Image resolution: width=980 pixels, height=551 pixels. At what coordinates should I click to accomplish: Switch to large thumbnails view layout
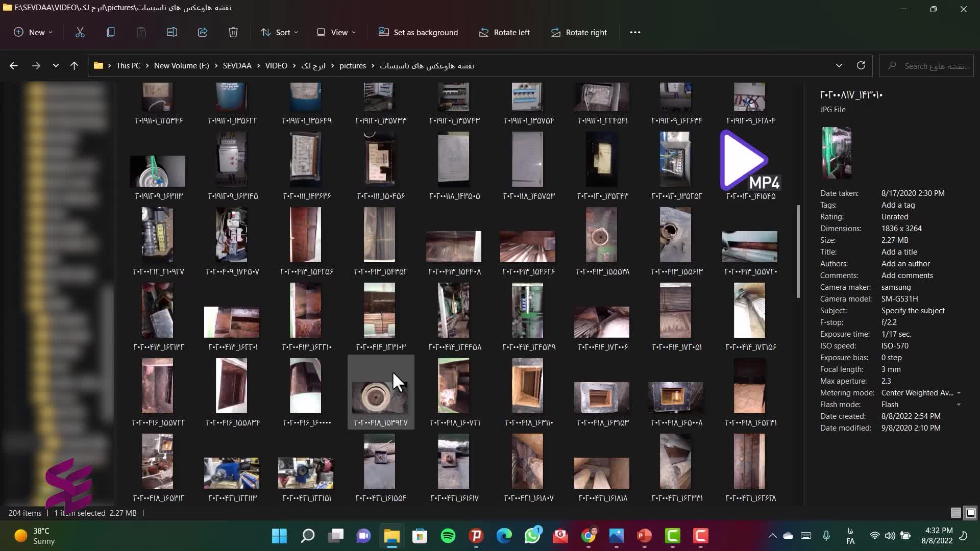point(971,513)
